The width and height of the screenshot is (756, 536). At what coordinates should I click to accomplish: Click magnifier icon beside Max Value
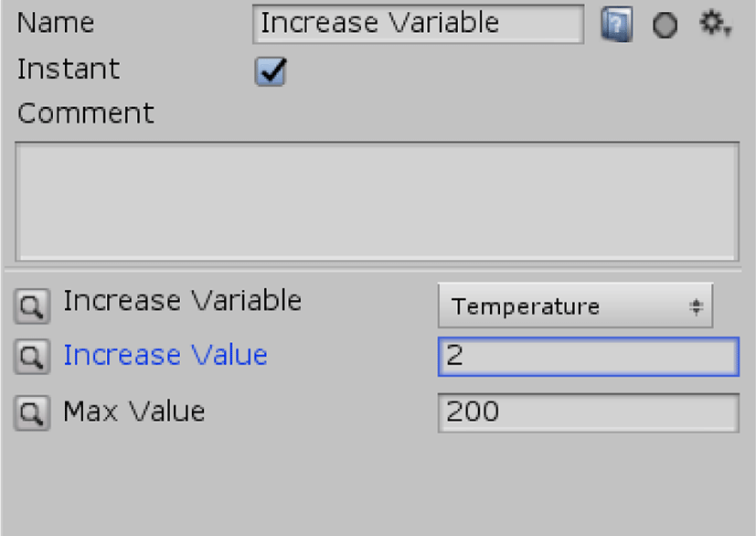[x=32, y=413]
